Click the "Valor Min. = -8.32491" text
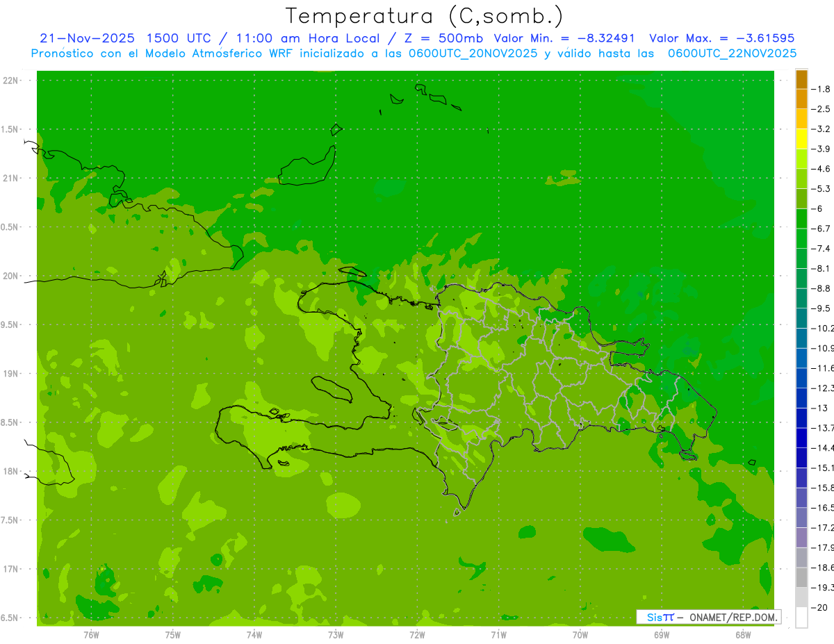This screenshot has width=834, height=644. pyautogui.click(x=564, y=38)
